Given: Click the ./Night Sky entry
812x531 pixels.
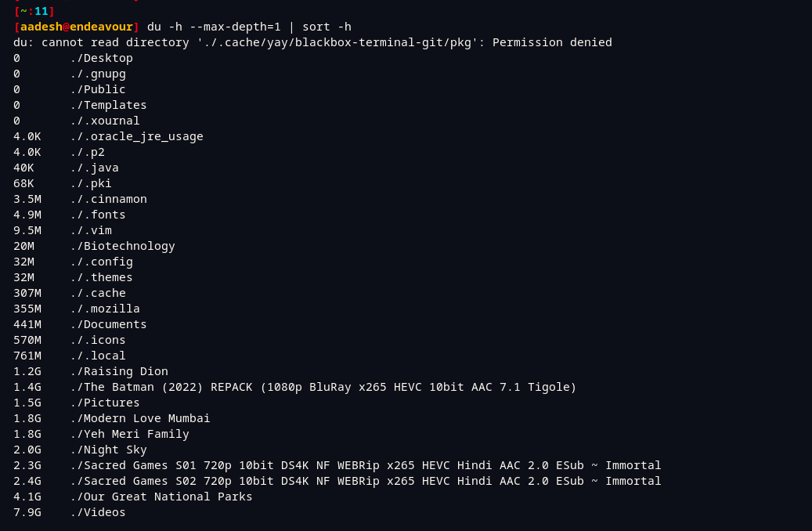Looking at the screenshot, I should coord(108,450).
